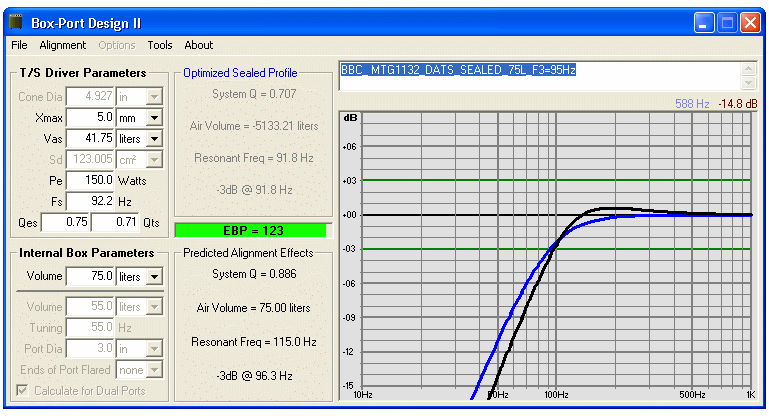769x416 pixels.
Task: Click Air Volume = 75.00 liters text
Action: 254,308
